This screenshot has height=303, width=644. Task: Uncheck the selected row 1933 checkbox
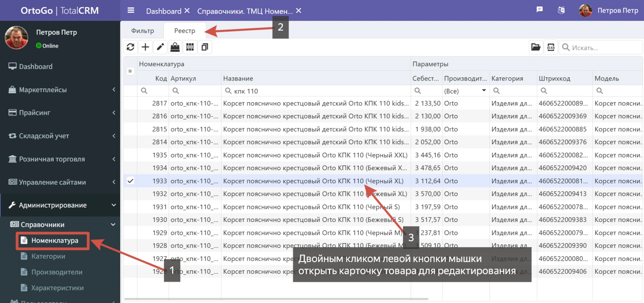[130, 181]
